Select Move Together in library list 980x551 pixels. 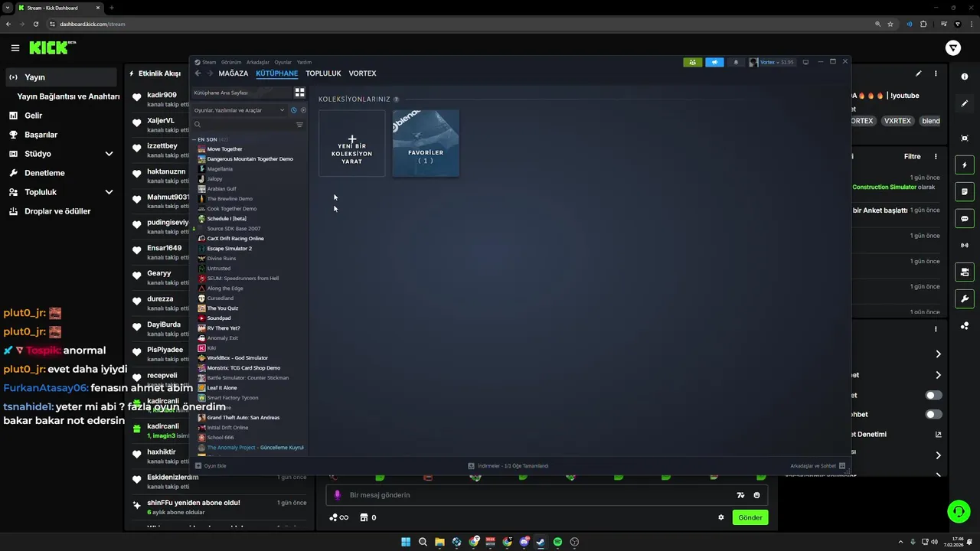coord(224,149)
